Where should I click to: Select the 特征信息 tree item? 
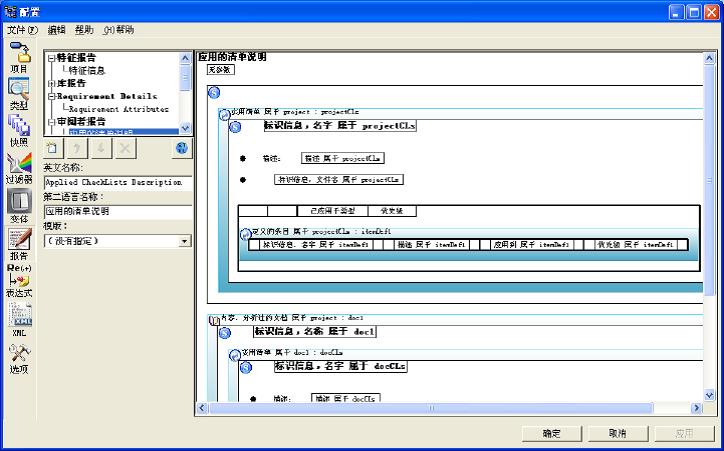click(x=87, y=71)
